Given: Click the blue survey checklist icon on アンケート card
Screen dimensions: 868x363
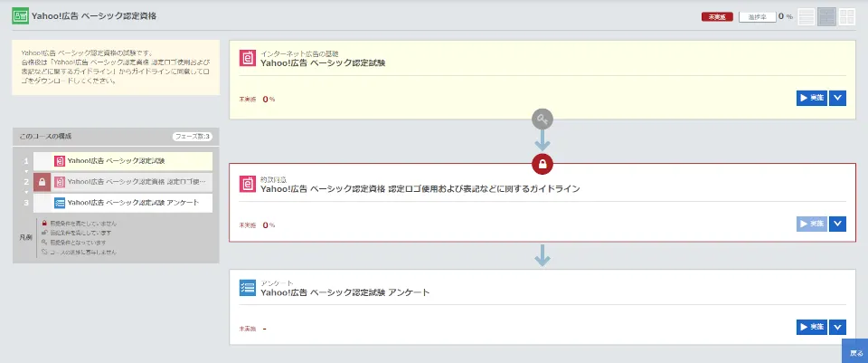Looking at the screenshot, I should pyautogui.click(x=248, y=288).
